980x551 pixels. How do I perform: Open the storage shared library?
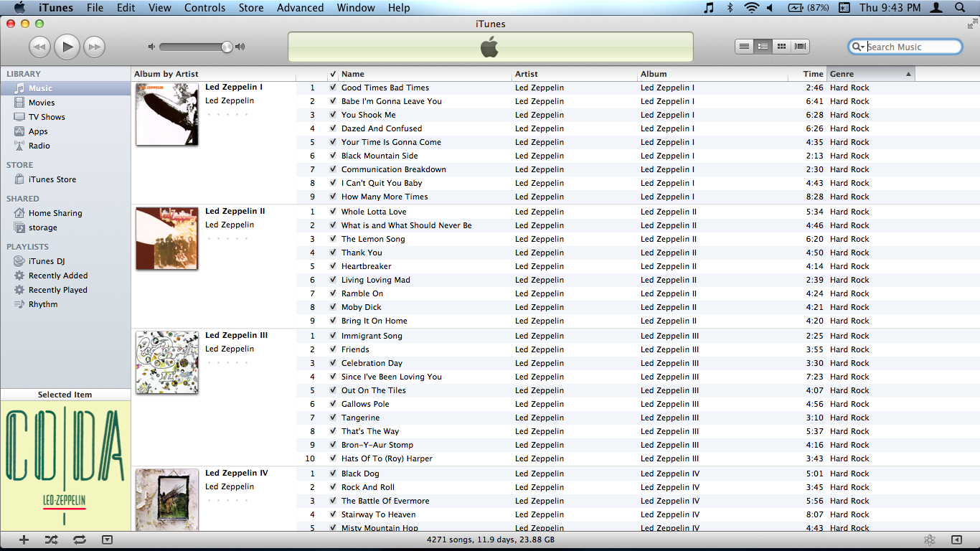pyautogui.click(x=65, y=227)
